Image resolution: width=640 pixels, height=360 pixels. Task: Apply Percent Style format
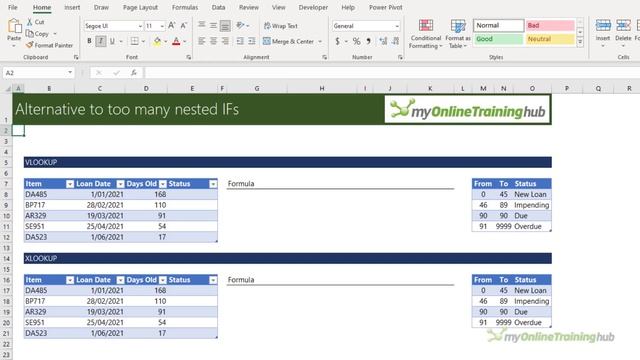[356, 41]
